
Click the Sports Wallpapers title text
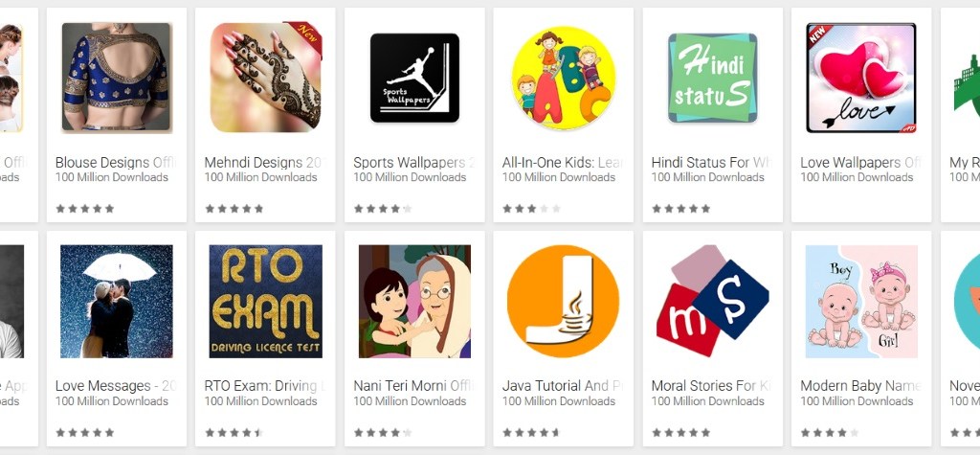[414, 163]
